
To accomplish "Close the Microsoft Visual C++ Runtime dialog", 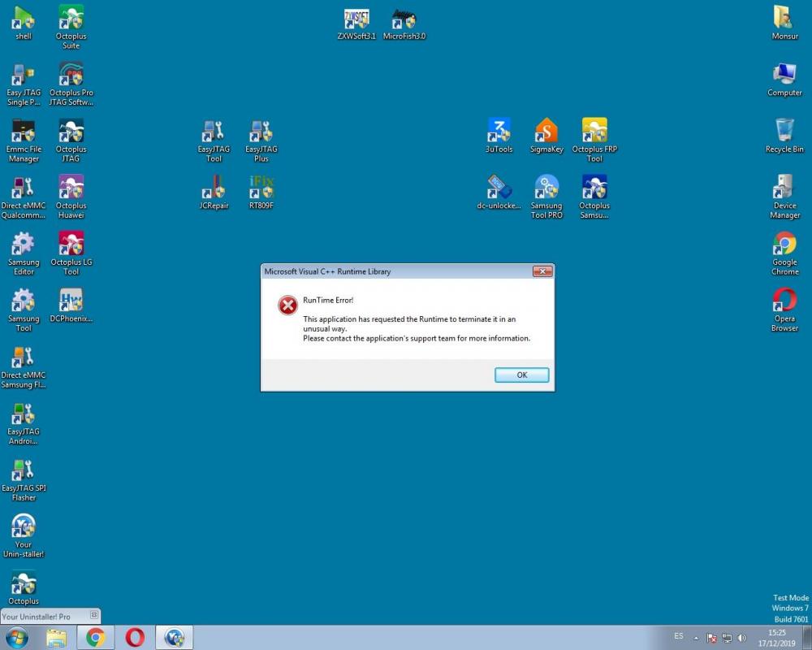I will [542, 271].
